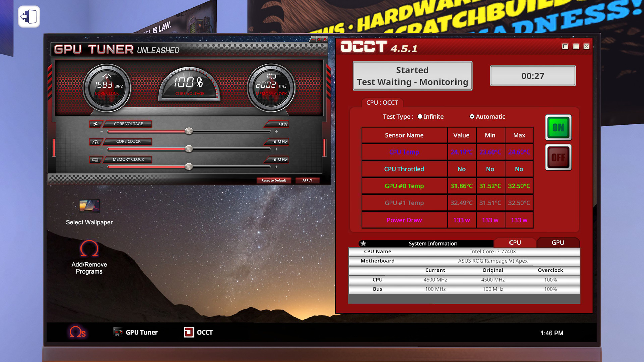Click the GPU Tuner taskbar icon
Image resolution: width=644 pixels, height=362 pixels.
(138, 332)
